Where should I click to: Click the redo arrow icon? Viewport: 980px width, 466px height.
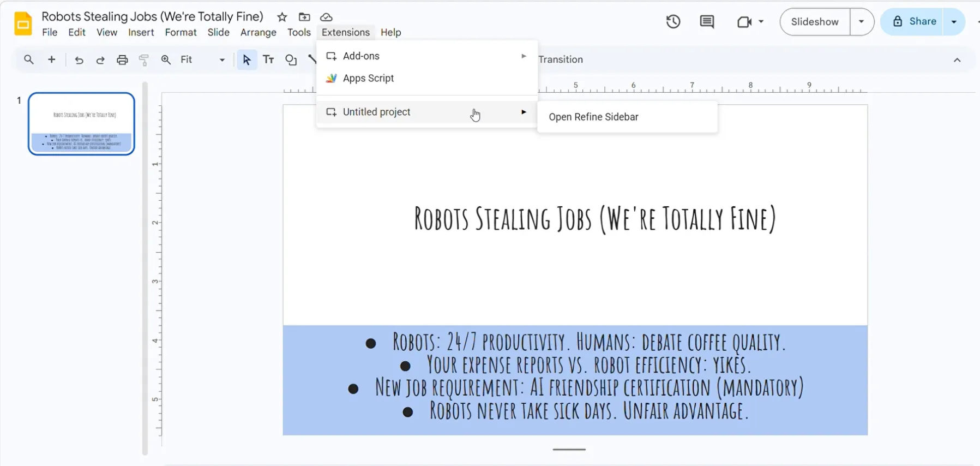click(x=100, y=60)
